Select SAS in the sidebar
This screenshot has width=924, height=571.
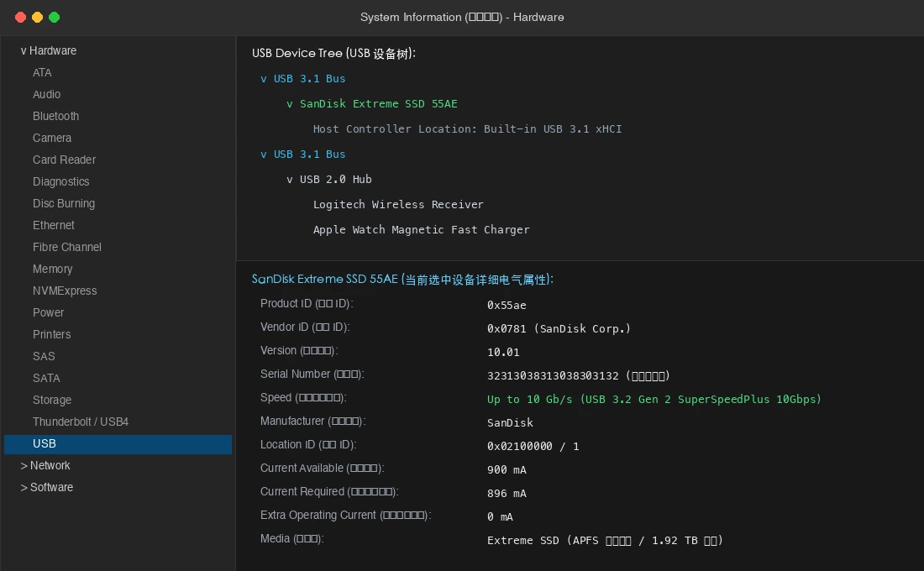click(44, 356)
